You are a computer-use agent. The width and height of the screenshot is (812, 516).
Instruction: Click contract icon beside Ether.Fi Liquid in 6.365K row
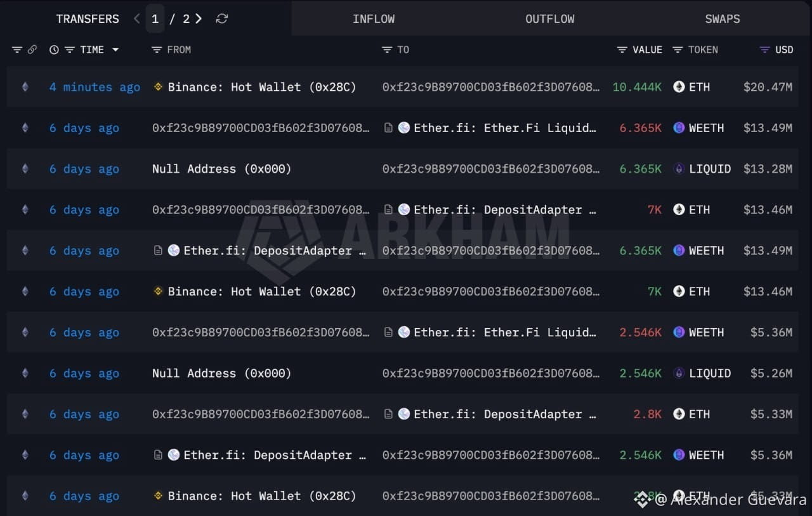[388, 128]
